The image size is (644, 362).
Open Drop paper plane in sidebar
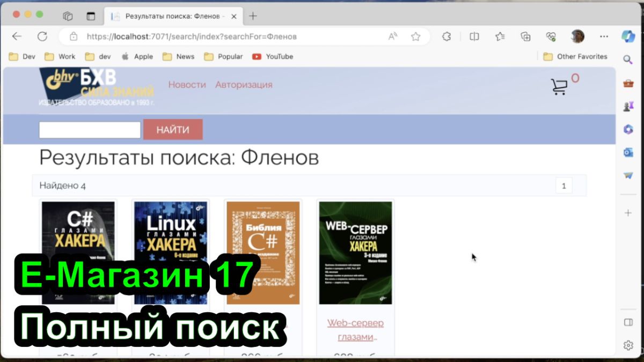pos(628,175)
